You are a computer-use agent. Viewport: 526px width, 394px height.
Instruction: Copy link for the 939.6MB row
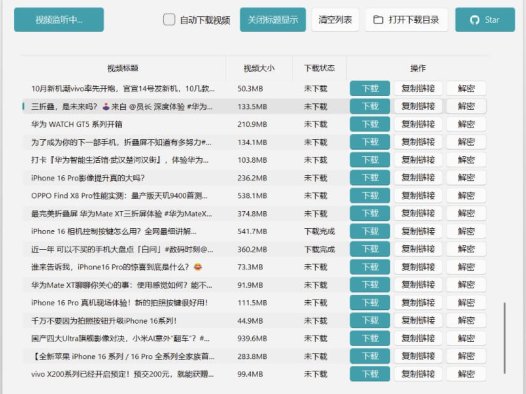coord(418,338)
